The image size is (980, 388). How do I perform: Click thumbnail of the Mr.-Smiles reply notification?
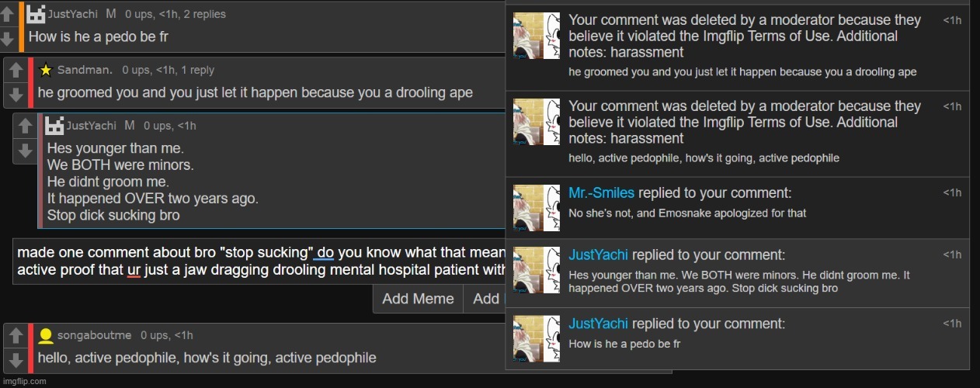(537, 207)
